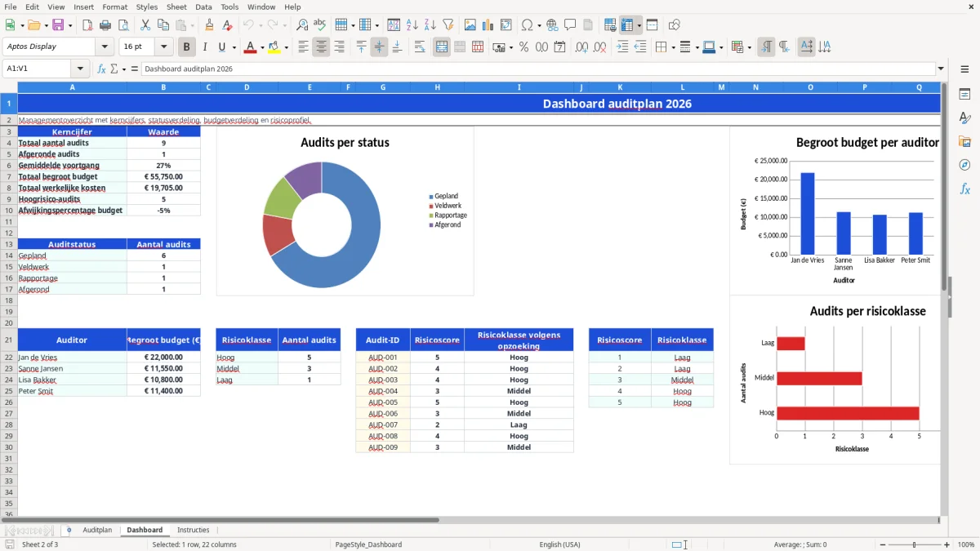Screen dimensions: 980x551
Task: Click the Sort Ascending icon
Action: (x=412, y=25)
